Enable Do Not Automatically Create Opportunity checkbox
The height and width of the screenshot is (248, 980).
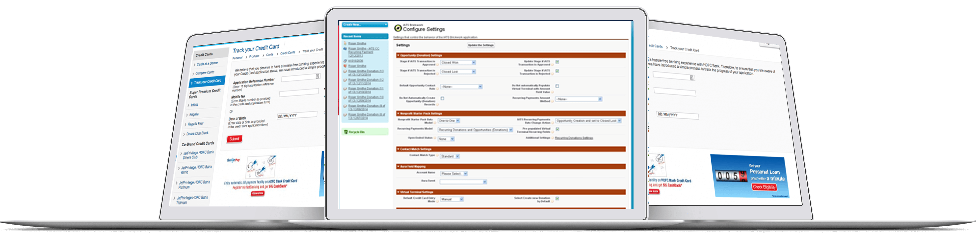pyautogui.click(x=442, y=98)
